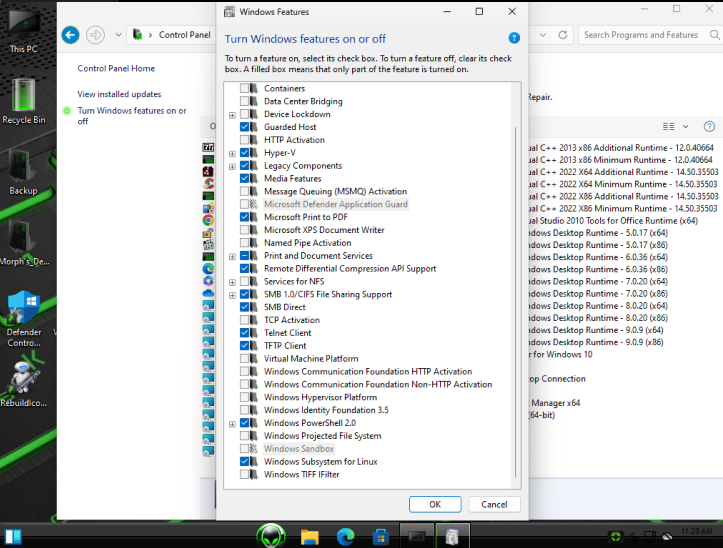The image size is (723, 548).
Task: Open the recent locations dropdown arrow
Action: click(x=118, y=35)
